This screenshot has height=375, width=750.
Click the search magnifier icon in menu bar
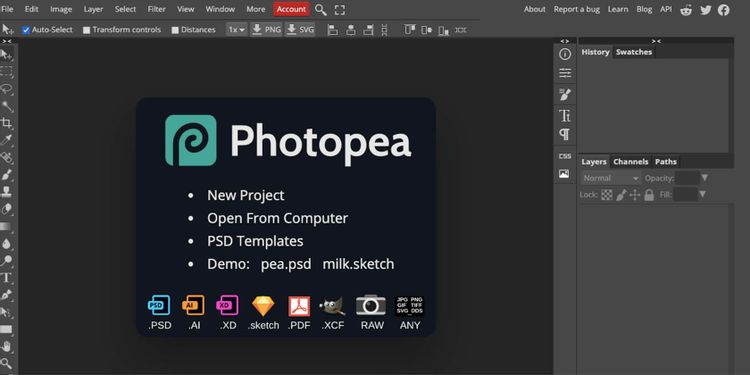[x=320, y=10]
